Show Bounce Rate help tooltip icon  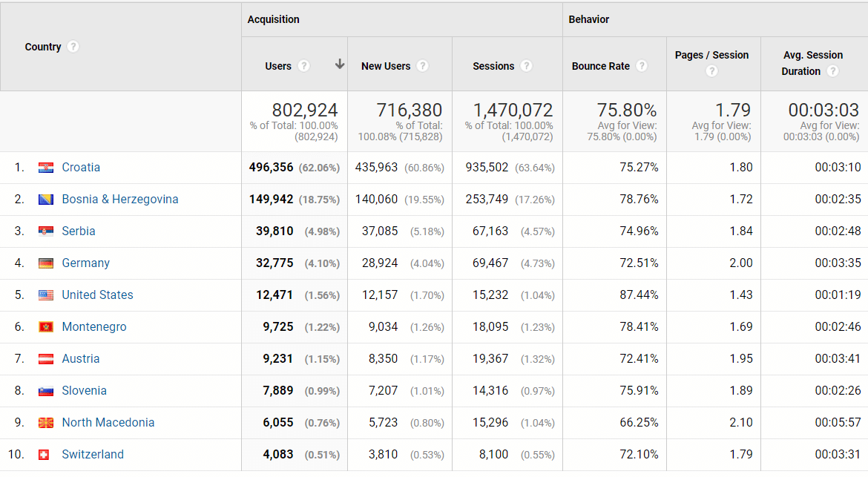point(641,66)
